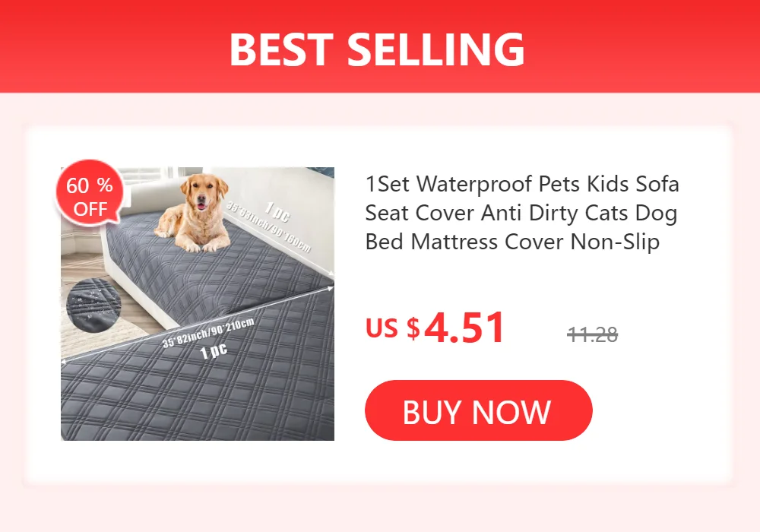Click the 35*82inch/90*210cm size label
Screen dimensions: 760x532
click(208, 334)
